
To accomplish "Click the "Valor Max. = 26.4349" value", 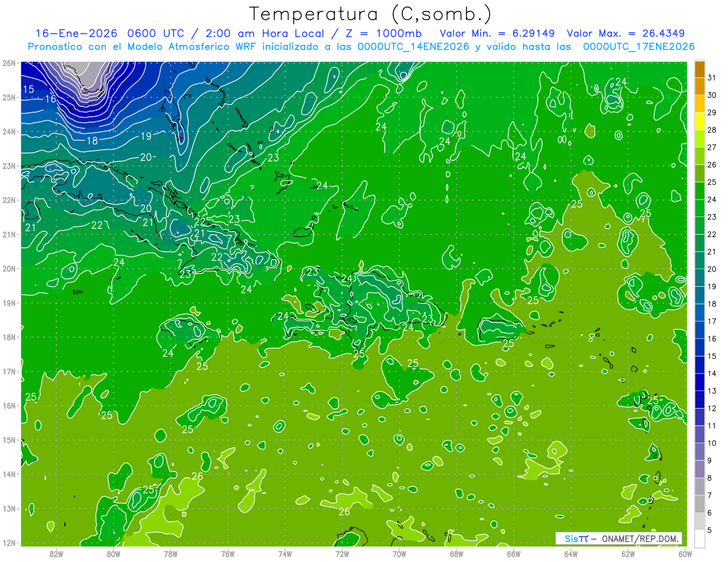I will pyautogui.click(x=625, y=33).
